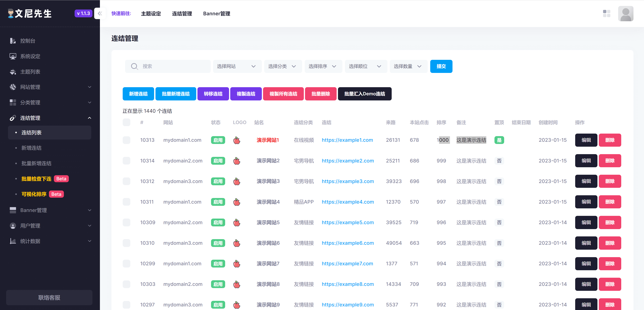Open the 选择排序 dropdown
Viewport: 644px width, 310px height.
pyautogui.click(x=323, y=66)
